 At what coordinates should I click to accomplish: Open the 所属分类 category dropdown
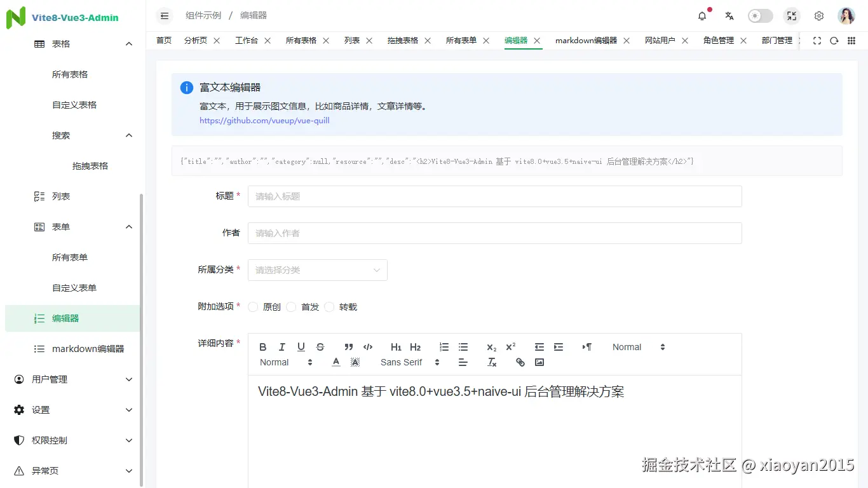[318, 270]
